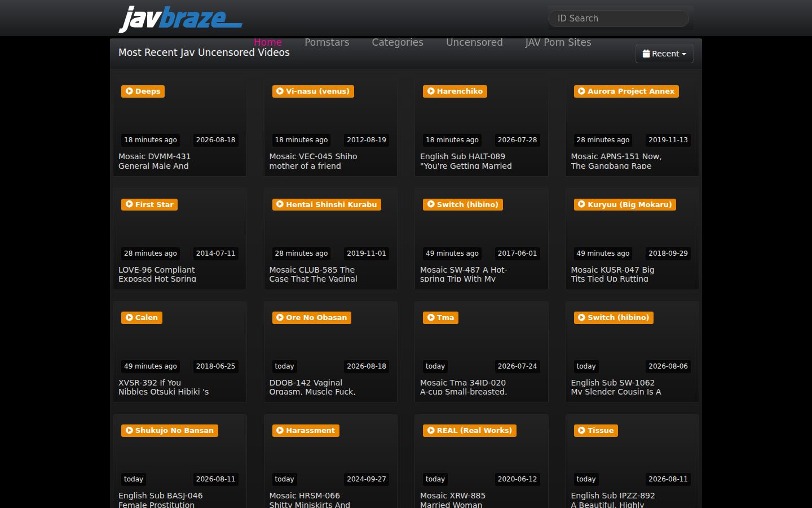
Task: Select the Calen studio tag
Action: [142, 318]
